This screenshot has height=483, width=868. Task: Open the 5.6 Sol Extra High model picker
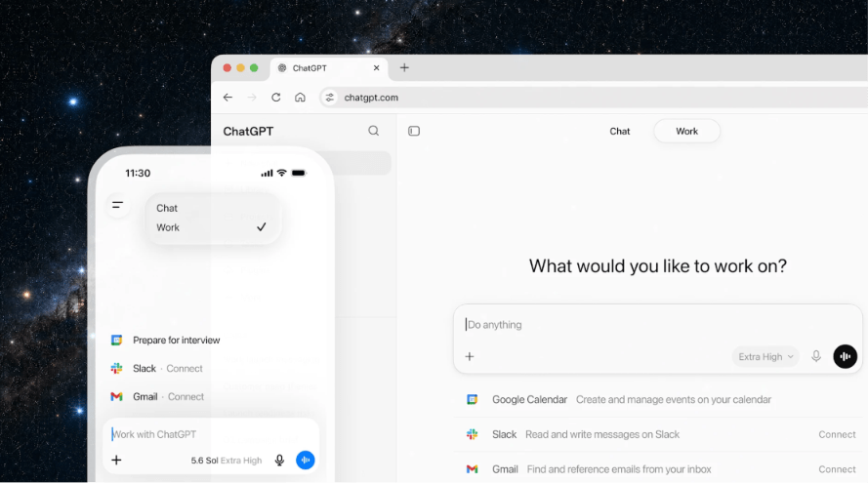226,461
